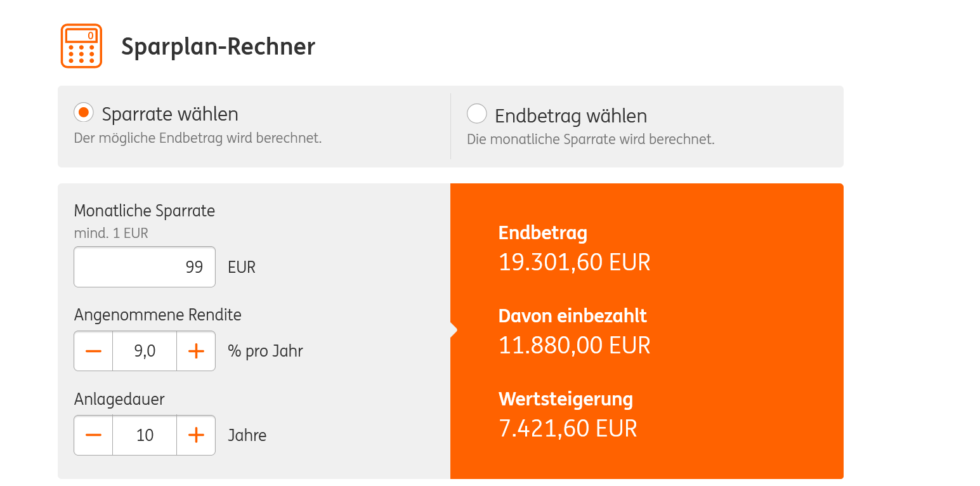Click the Sparplan-Rechner heading
Viewport: 980px width, 486px height.
(218, 46)
